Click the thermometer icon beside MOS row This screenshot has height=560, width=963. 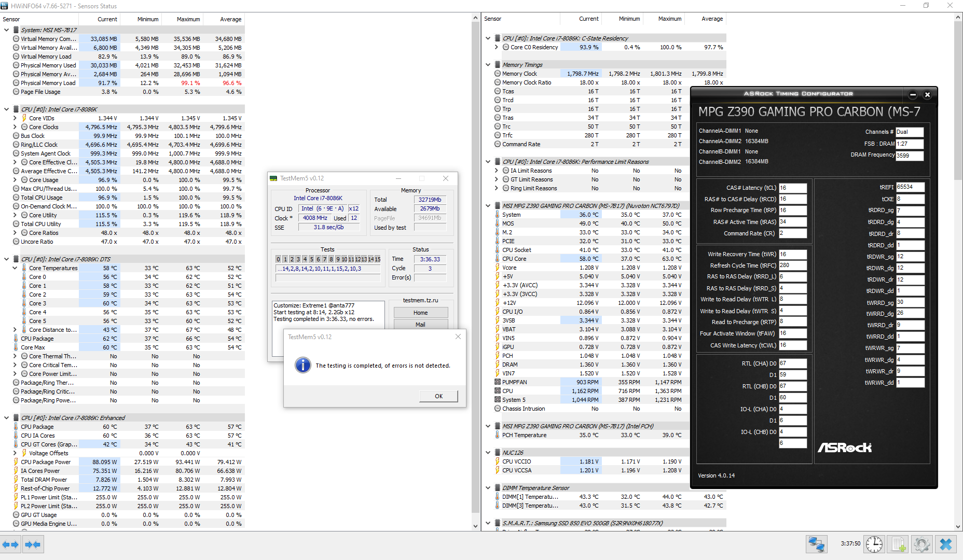point(497,223)
